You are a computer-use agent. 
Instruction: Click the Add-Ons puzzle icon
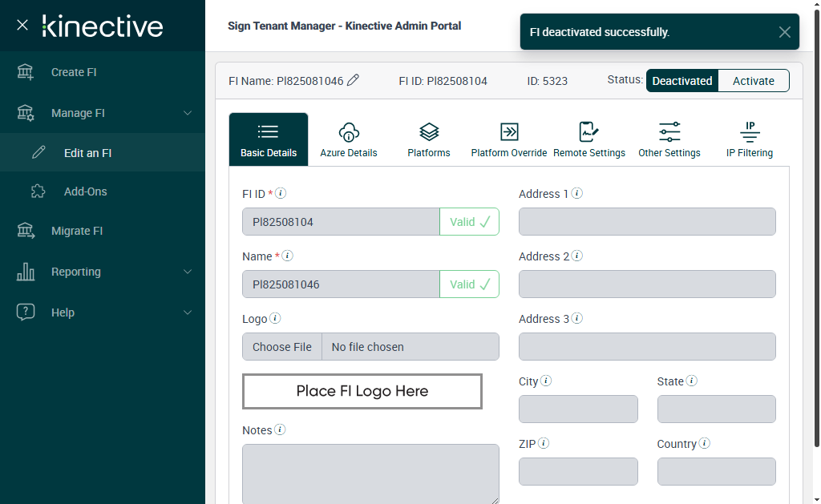point(38,191)
